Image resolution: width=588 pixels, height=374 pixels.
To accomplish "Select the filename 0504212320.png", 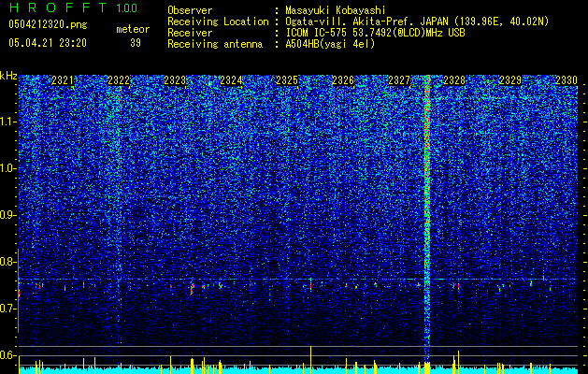I will [x=48, y=24].
